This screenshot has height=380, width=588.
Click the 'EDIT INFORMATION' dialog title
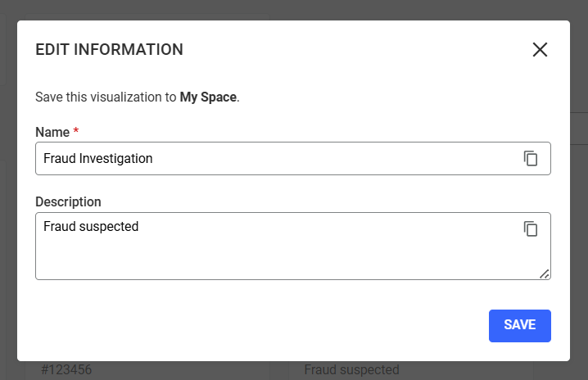pyautogui.click(x=109, y=49)
